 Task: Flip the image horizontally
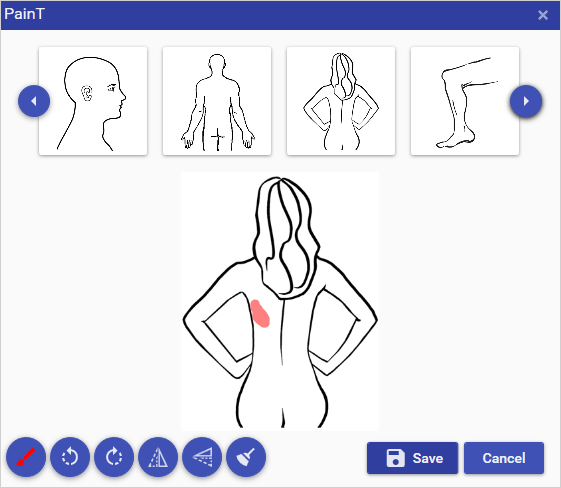point(158,457)
